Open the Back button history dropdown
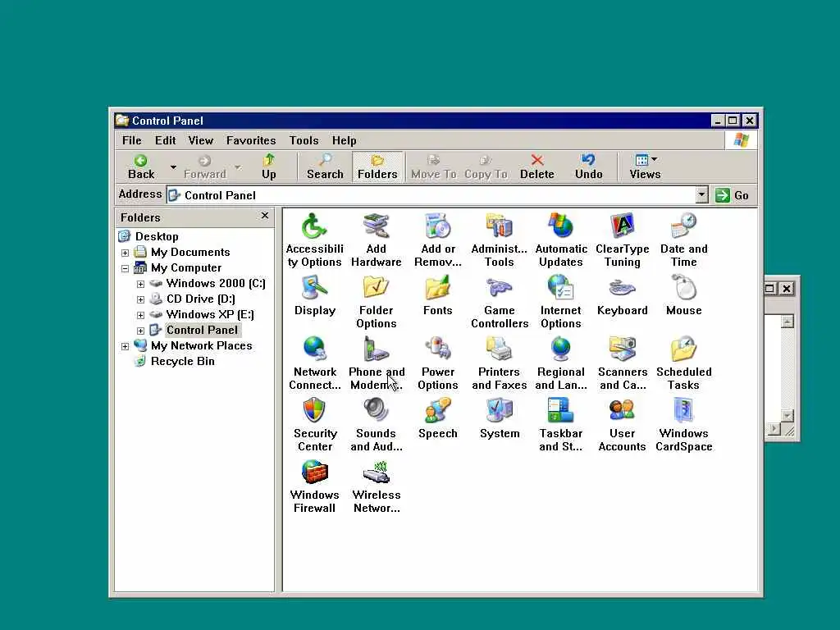Image resolution: width=840 pixels, height=630 pixels. (x=173, y=167)
